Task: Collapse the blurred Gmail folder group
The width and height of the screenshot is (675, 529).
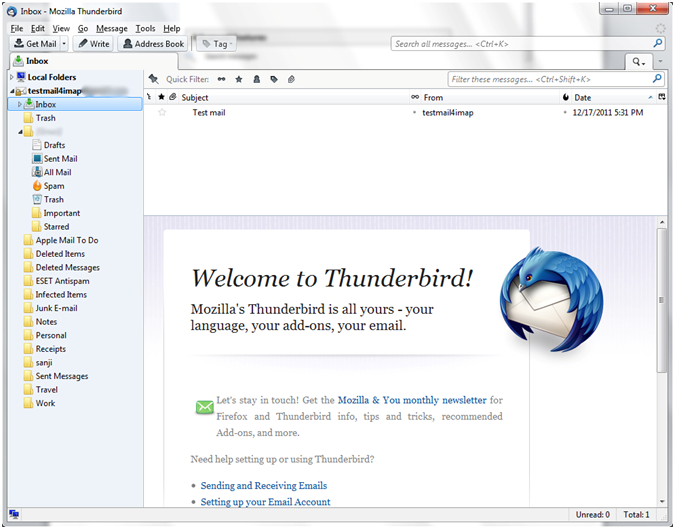Action: click(20, 132)
